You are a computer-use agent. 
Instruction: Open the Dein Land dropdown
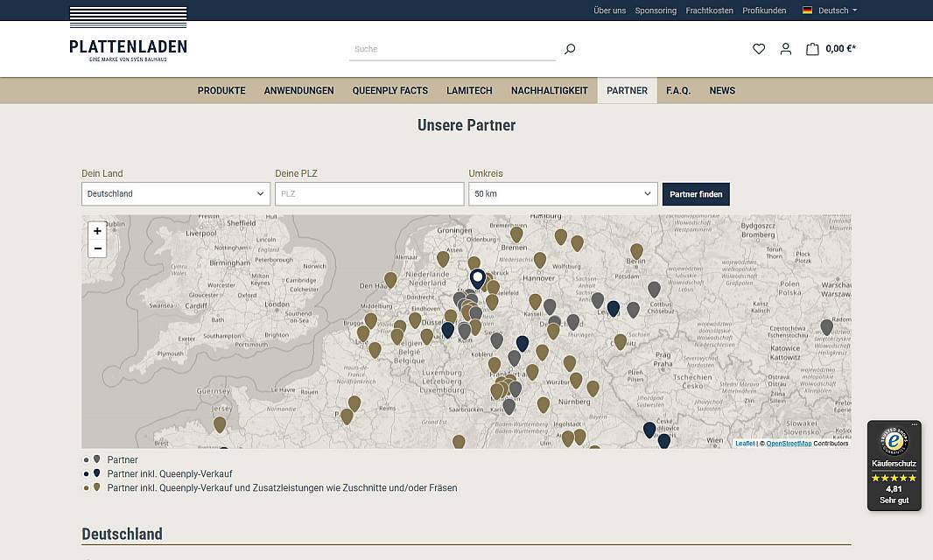point(176,194)
